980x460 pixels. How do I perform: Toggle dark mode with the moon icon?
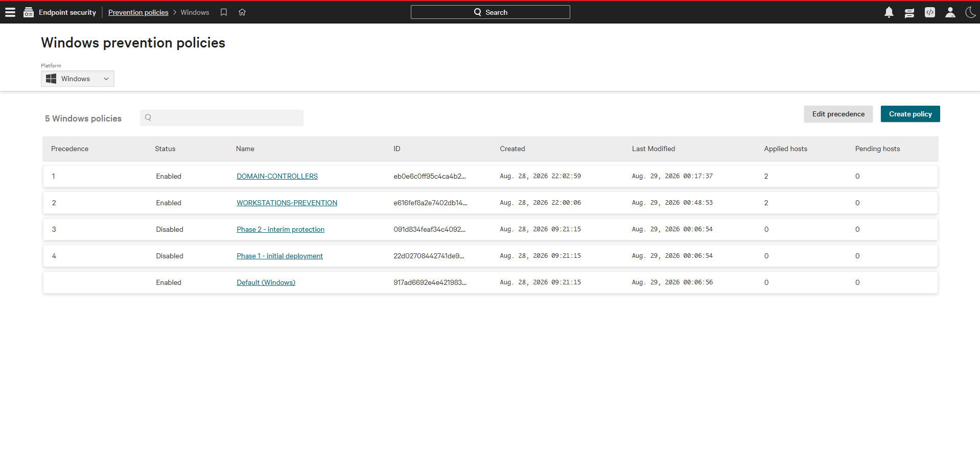pyautogui.click(x=970, y=12)
